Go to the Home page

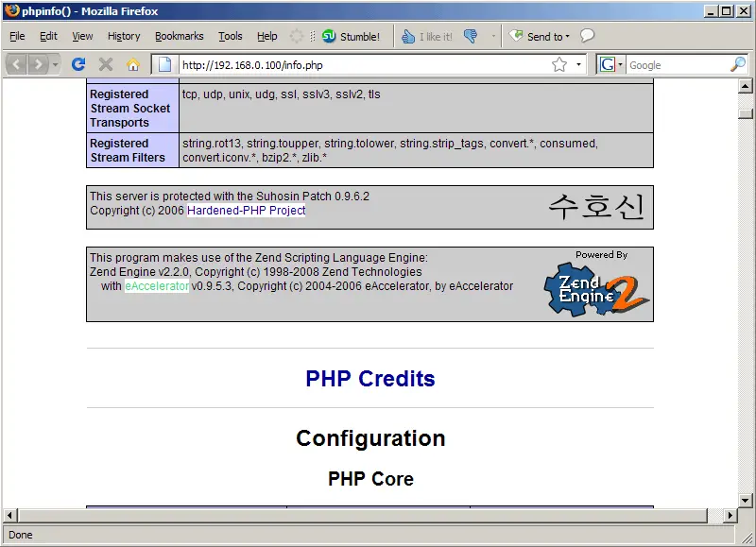coord(133,64)
